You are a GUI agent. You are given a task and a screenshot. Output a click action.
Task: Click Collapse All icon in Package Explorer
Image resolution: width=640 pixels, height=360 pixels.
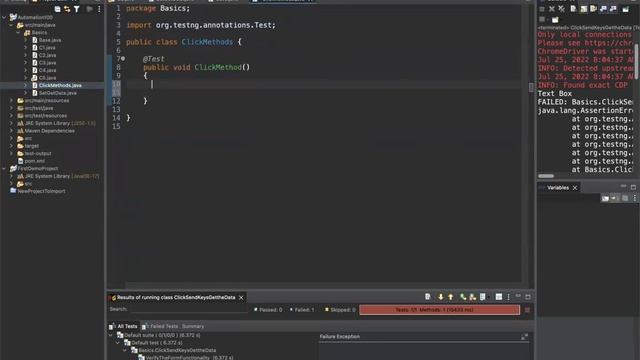(x=58, y=9)
